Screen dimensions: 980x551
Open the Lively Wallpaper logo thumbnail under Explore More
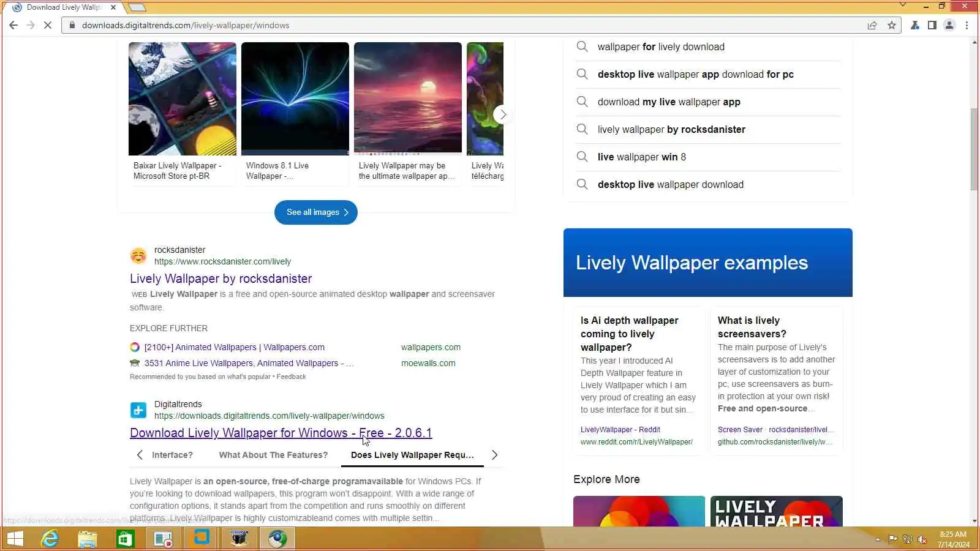777,511
